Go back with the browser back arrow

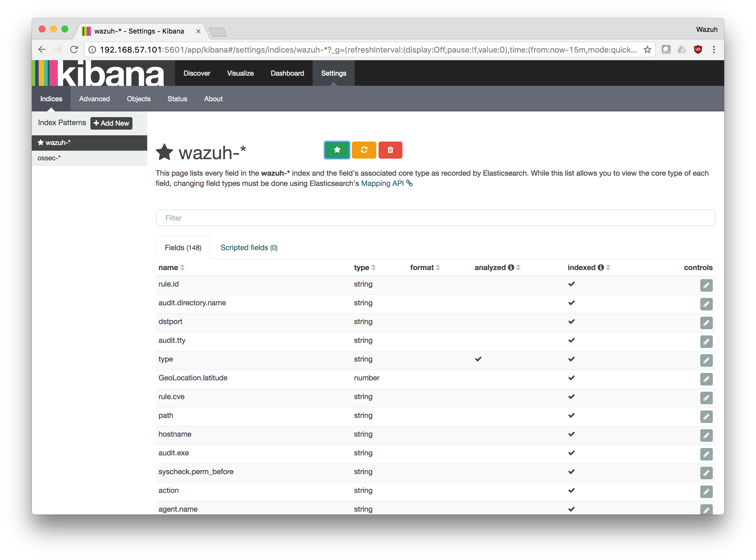tap(42, 49)
